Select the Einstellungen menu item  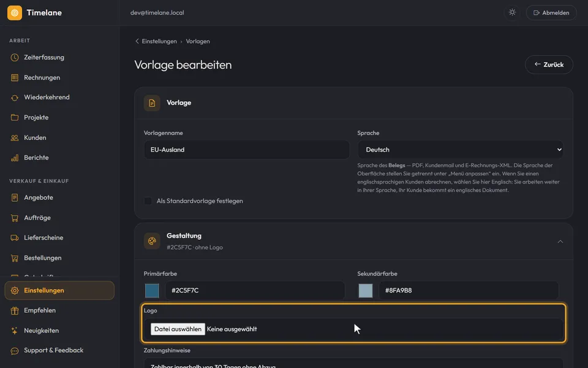point(59,291)
